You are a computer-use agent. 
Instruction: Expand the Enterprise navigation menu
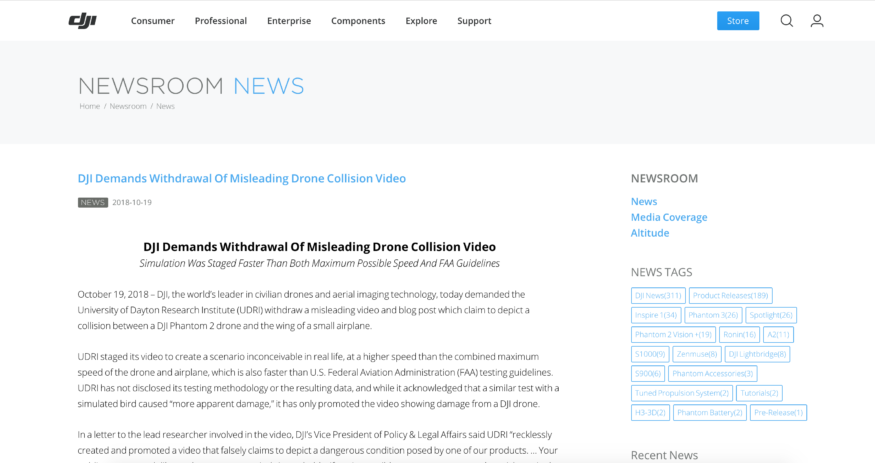pos(288,21)
